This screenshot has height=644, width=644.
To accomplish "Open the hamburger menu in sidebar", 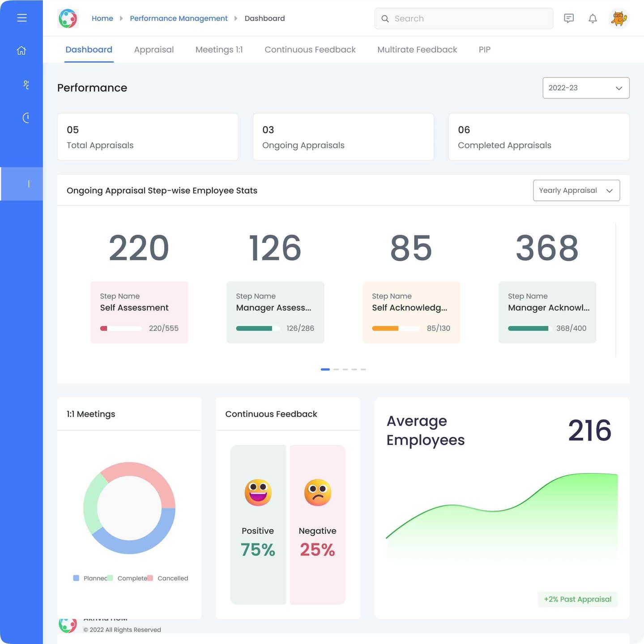I will point(21,18).
